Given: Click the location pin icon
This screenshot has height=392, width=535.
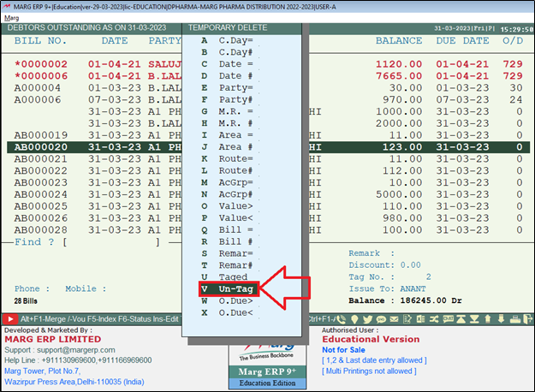Looking at the screenshot, I should coord(355,319).
